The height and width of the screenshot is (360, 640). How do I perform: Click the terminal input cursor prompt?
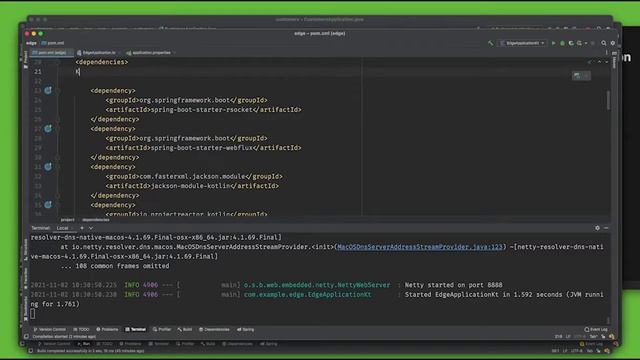[33, 313]
